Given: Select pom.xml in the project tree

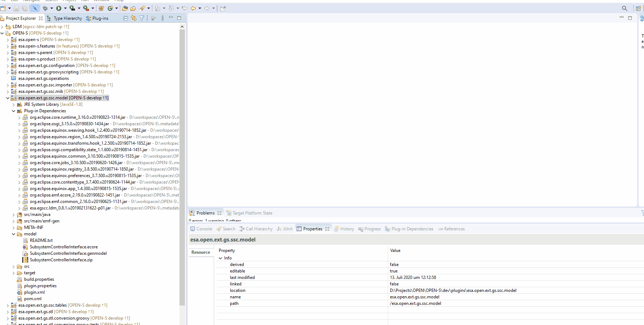Looking at the screenshot, I should [x=32, y=299].
